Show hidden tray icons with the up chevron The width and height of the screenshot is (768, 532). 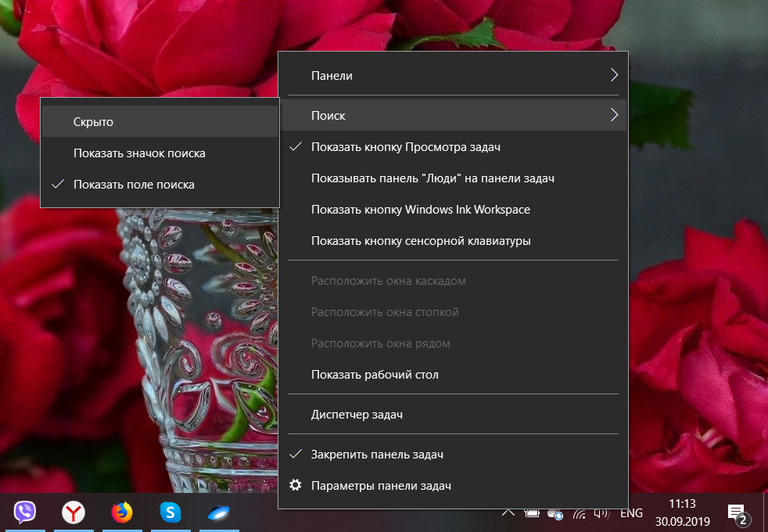(508, 513)
